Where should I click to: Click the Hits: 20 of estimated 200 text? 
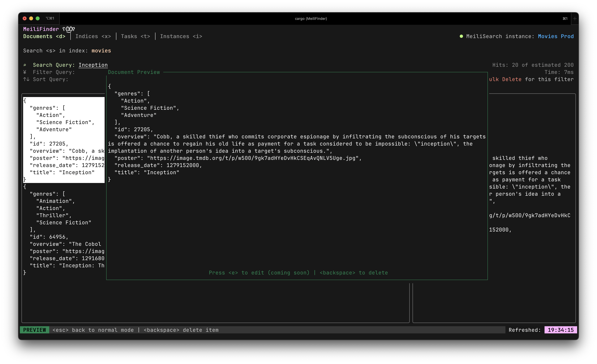pyautogui.click(x=533, y=65)
